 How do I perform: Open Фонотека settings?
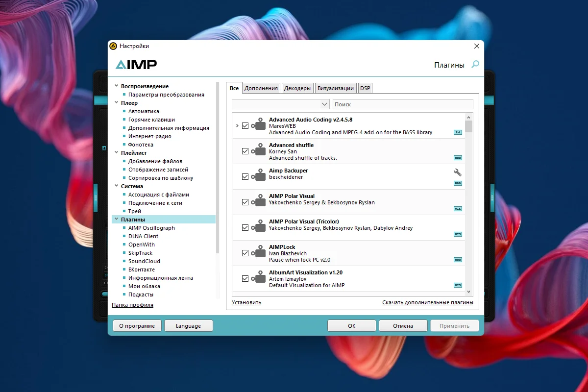tap(141, 145)
